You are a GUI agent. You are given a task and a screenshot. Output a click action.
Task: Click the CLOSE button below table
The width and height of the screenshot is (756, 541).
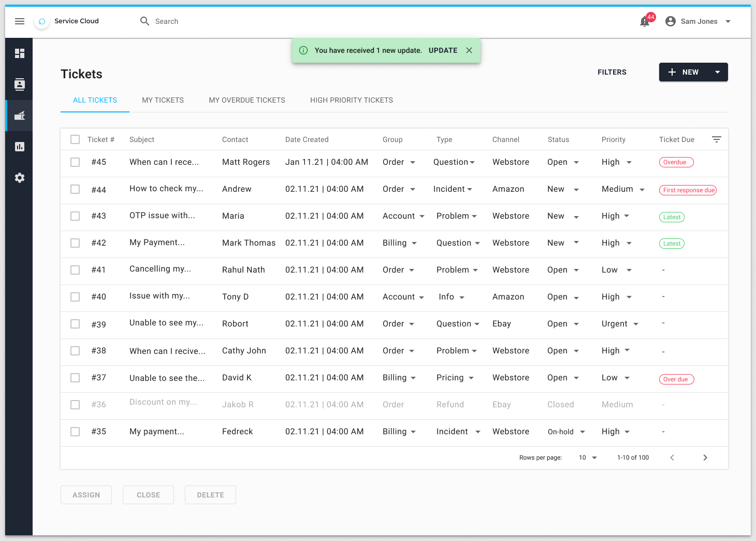[148, 495]
